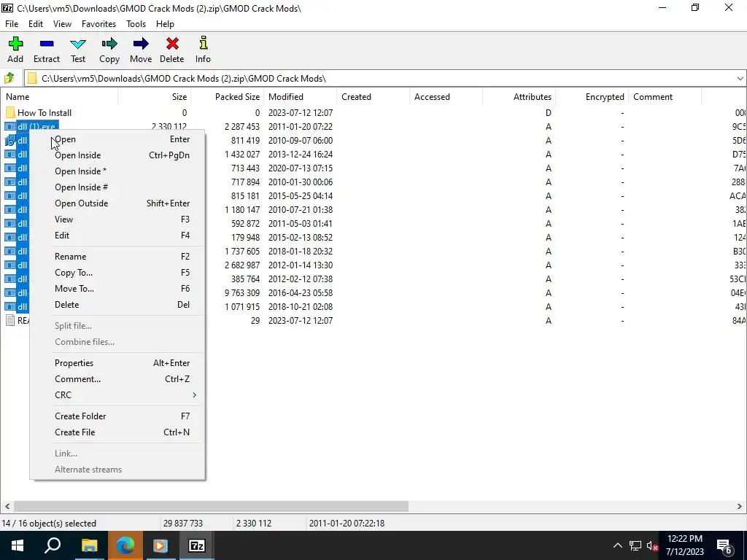Open the Help menu
747x560 pixels.
tap(165, 24)
